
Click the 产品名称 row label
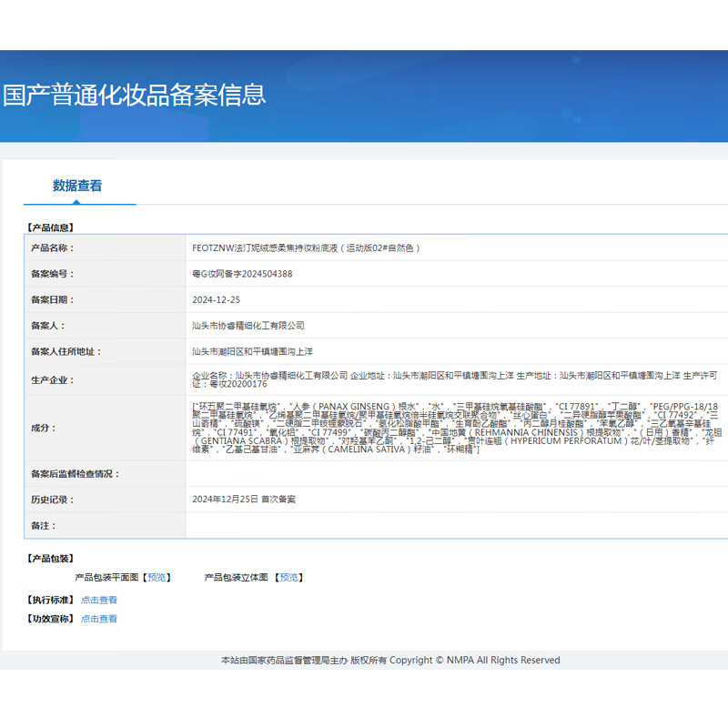(x=51, y=248)
